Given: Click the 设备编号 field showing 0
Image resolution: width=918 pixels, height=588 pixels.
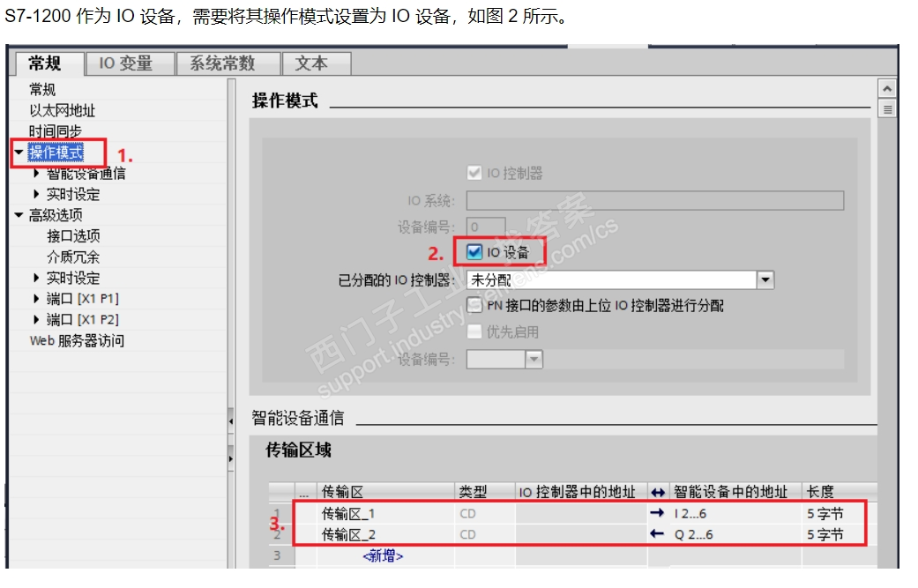Looking at the screenshot, I should point(486,227).
